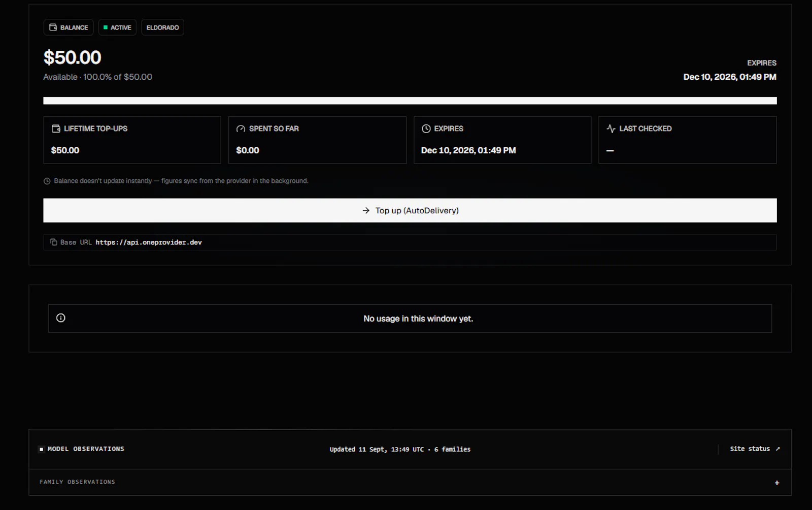
Task: Click the dash value under Last Checked
Action: click(610, 150)
